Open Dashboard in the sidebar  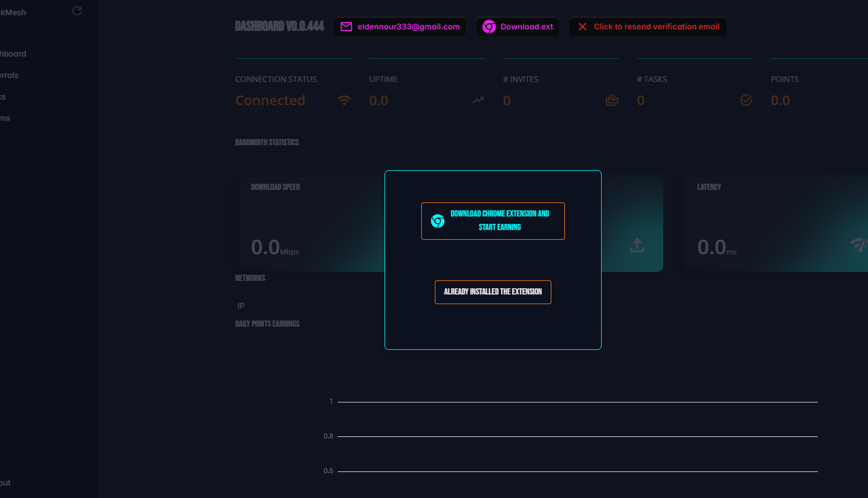(x=13, y=54)
